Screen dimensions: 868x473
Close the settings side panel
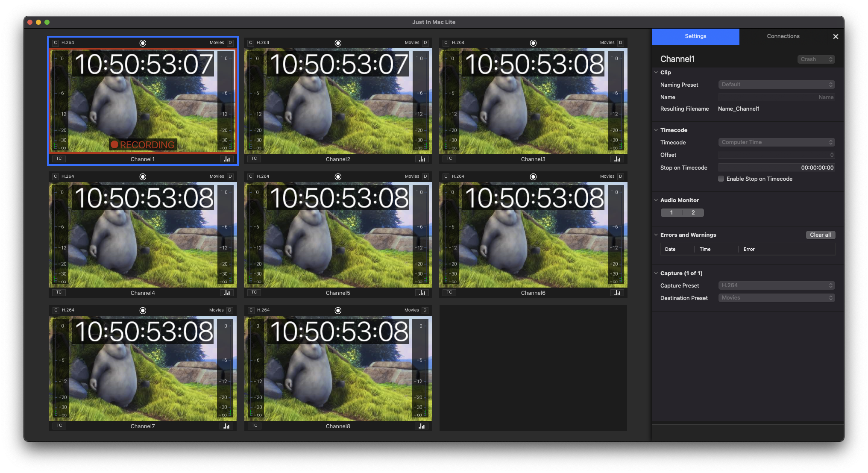[x=836, y=37]
